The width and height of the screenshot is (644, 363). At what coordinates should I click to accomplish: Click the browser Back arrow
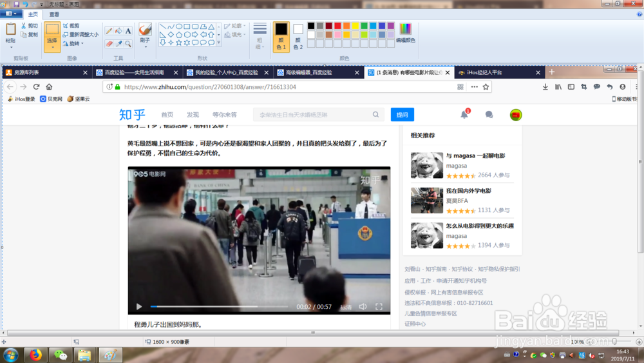[x=10, y=87]
